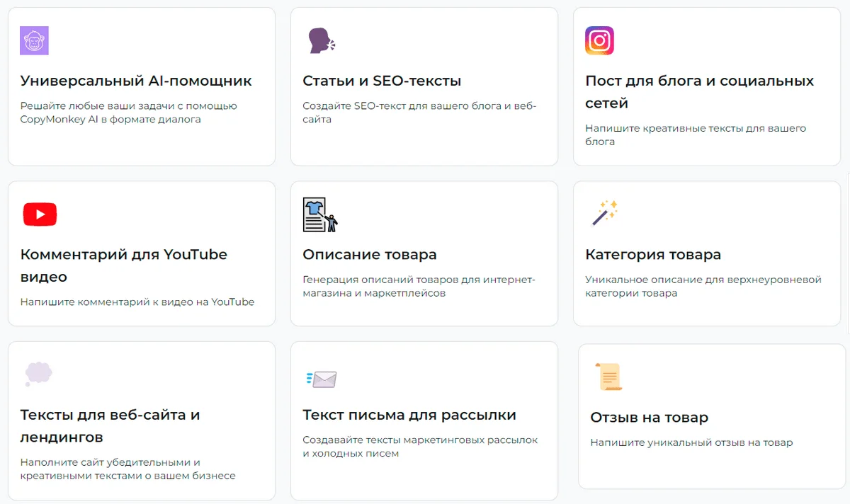
Task: Open "Универсальный AI-помощник" title
Action: pos(136,81)
